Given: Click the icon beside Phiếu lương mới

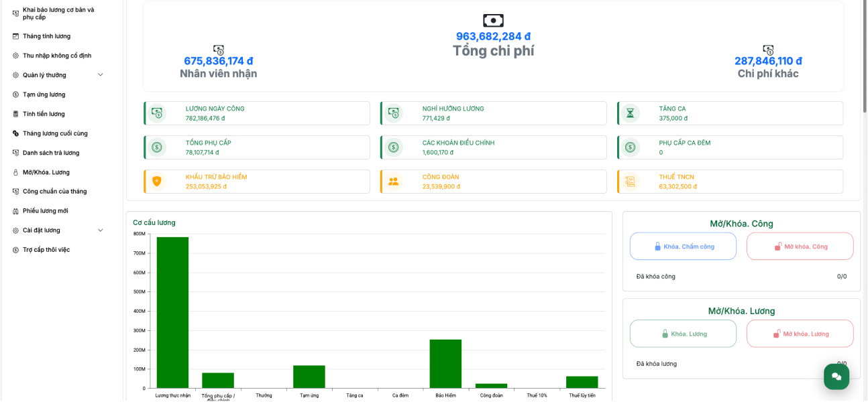Looking at the screenshot, I should [x=15, y=211].
